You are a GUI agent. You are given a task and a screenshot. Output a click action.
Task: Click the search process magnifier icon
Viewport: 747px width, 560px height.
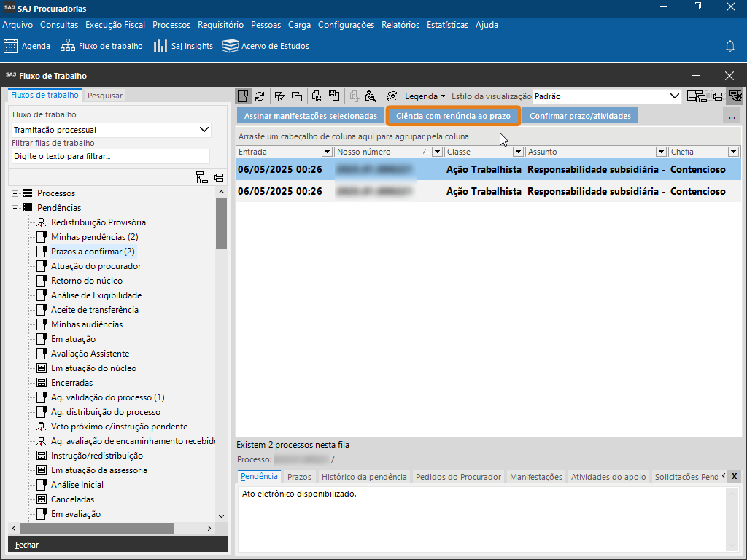coord(371,96)
